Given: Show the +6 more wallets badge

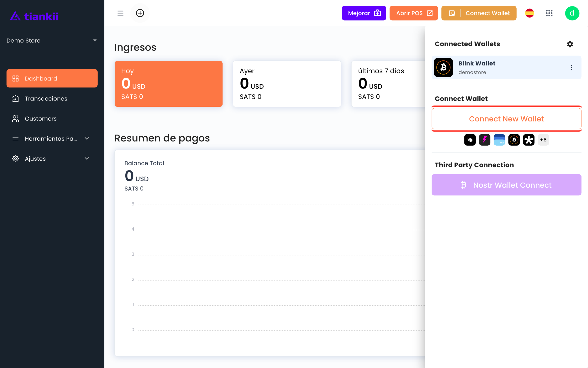Looking at the screenshot, I should 543,140.
